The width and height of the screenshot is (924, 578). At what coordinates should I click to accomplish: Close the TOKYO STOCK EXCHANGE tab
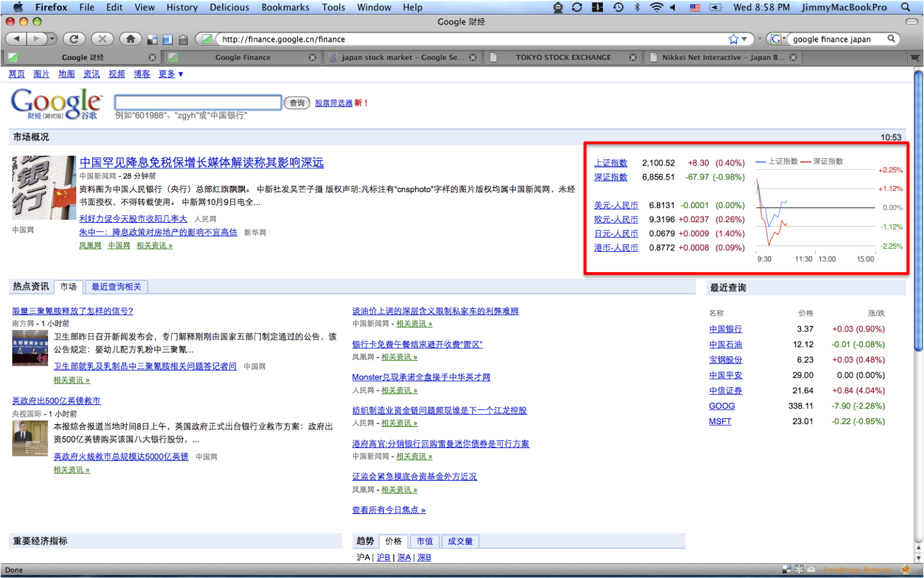[x=633, y=57]
